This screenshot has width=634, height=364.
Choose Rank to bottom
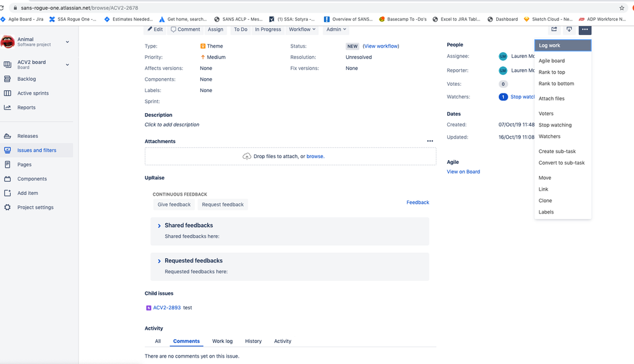[562, 83]
